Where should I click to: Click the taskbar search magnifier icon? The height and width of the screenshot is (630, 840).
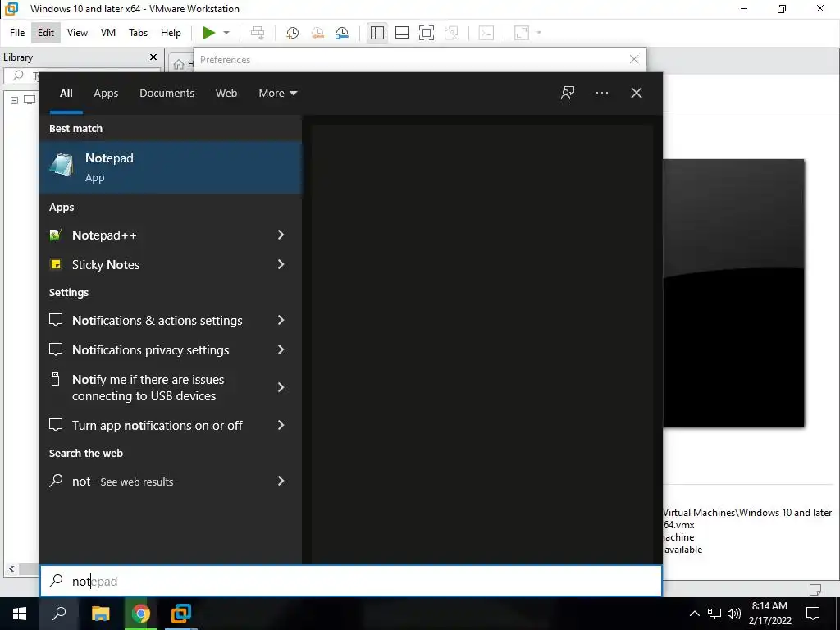point(59,614)
